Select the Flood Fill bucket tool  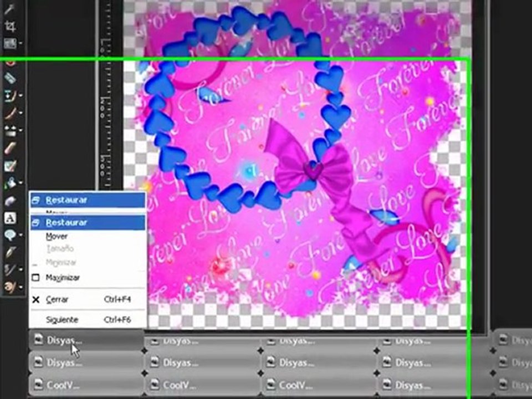(x=10, y=183)
